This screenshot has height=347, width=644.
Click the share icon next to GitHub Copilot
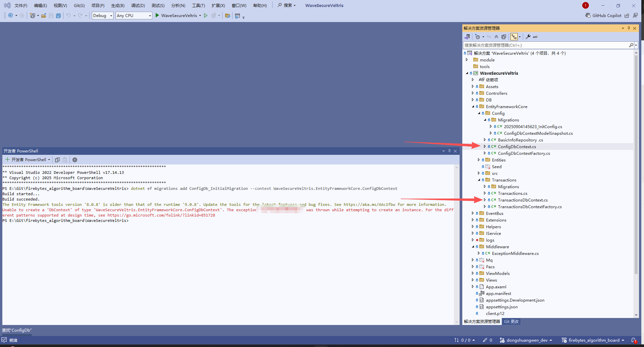(x=627, y=15)
